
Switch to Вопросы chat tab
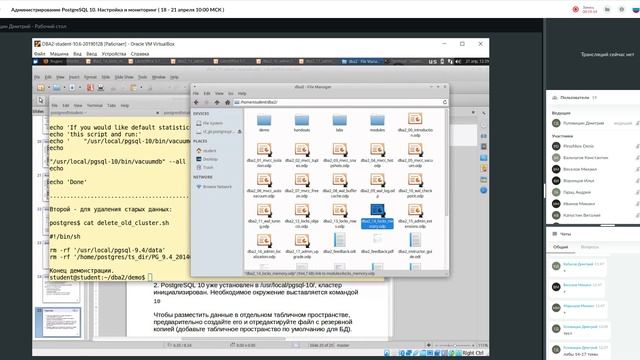(x=589, y=247)
